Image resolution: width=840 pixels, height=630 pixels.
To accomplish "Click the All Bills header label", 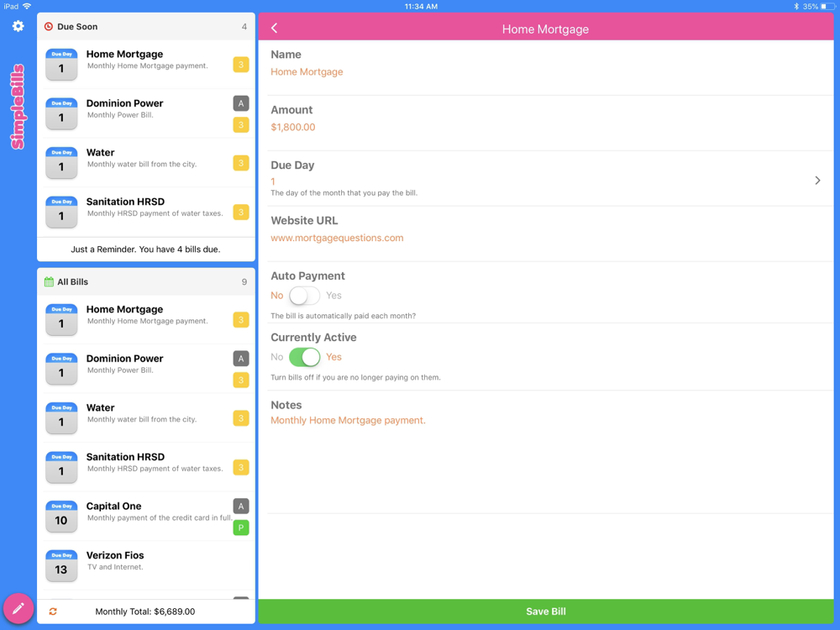I will pos(73,281).
